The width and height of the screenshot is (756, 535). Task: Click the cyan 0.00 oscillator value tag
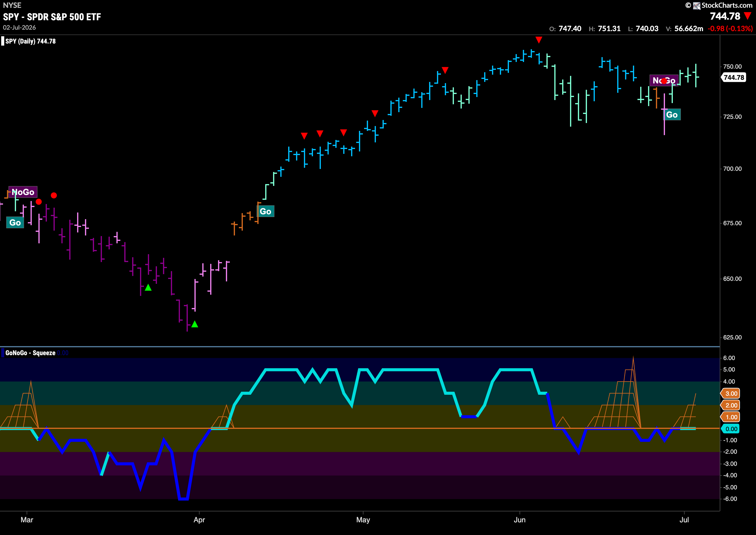pyautogui.click(x=731, y=429)
